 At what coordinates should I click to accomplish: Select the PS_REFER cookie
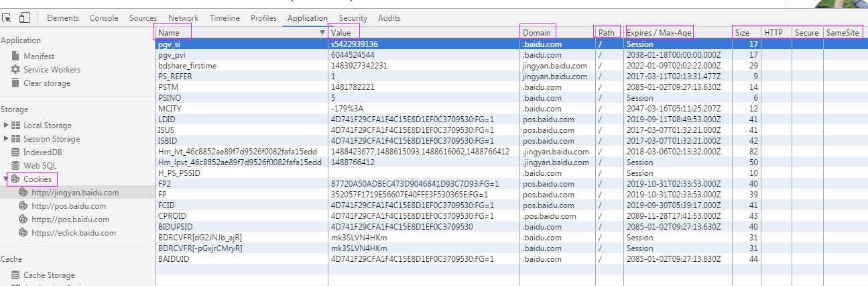(511, 77)
